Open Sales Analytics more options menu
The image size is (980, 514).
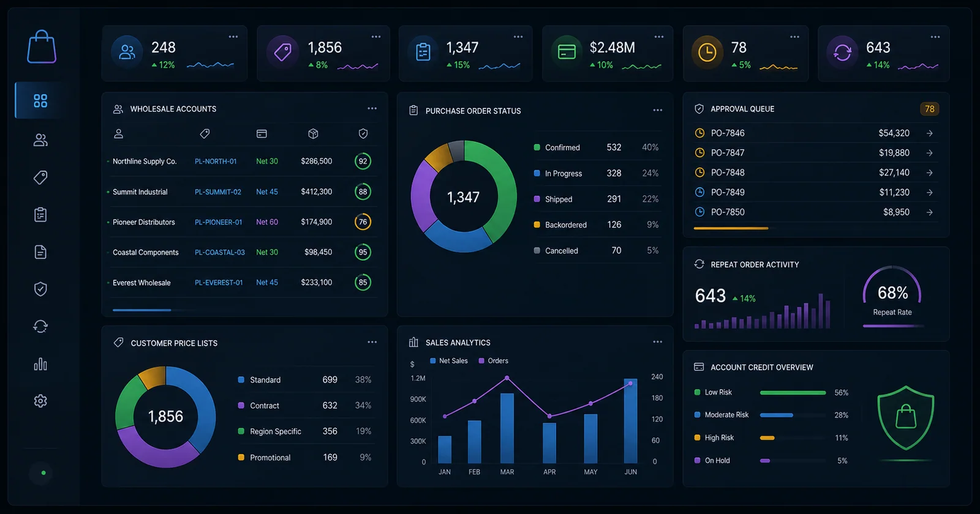(658, 342)
